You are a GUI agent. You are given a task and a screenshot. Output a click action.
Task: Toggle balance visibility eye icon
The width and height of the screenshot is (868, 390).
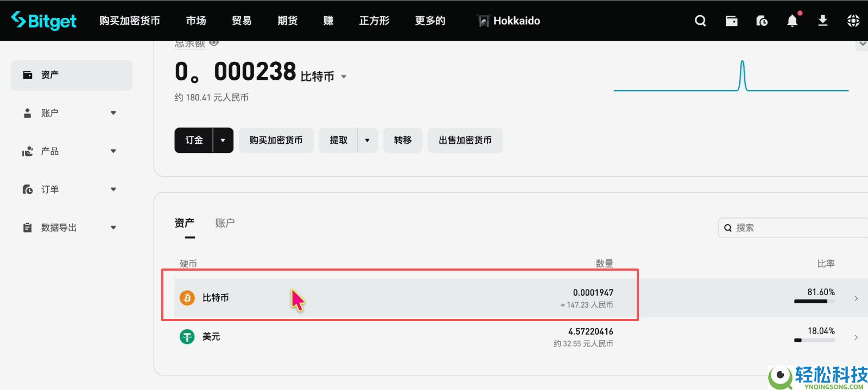(x=214, y=43)
